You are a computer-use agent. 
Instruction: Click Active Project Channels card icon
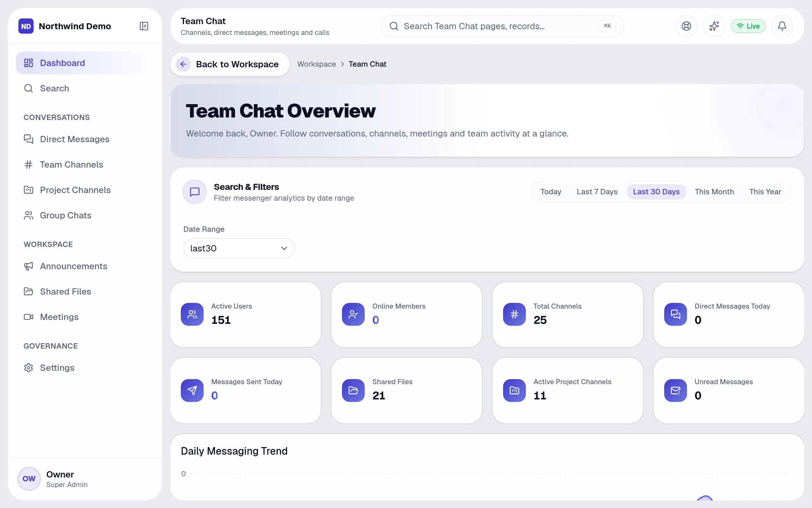pyautogui.click(x=514, y=391)
